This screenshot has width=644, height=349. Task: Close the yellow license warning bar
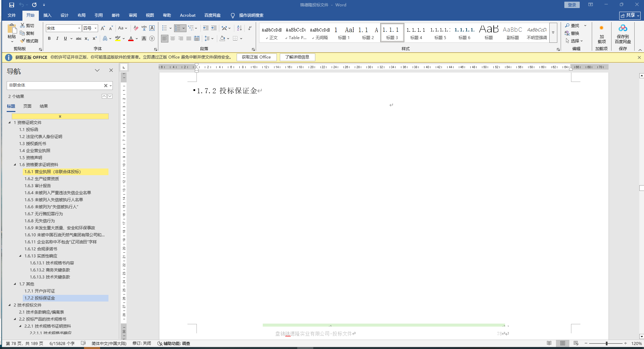point(639,57)
